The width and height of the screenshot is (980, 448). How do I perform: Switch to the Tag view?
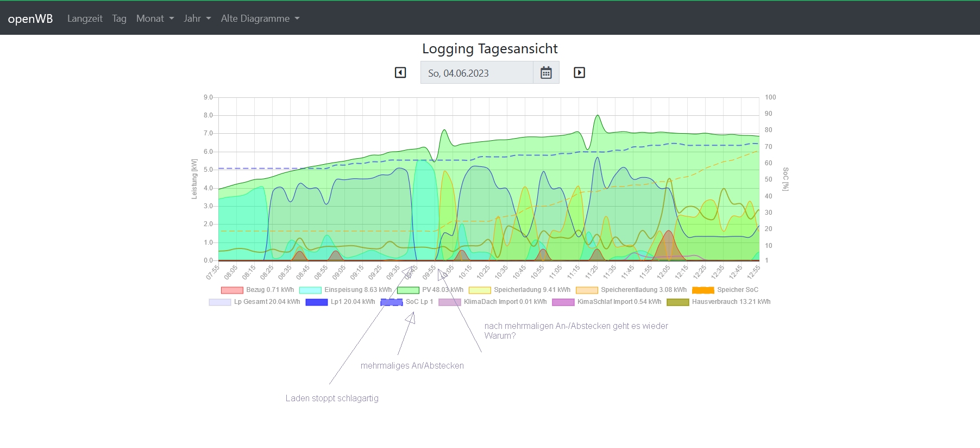tap(119, 18)
